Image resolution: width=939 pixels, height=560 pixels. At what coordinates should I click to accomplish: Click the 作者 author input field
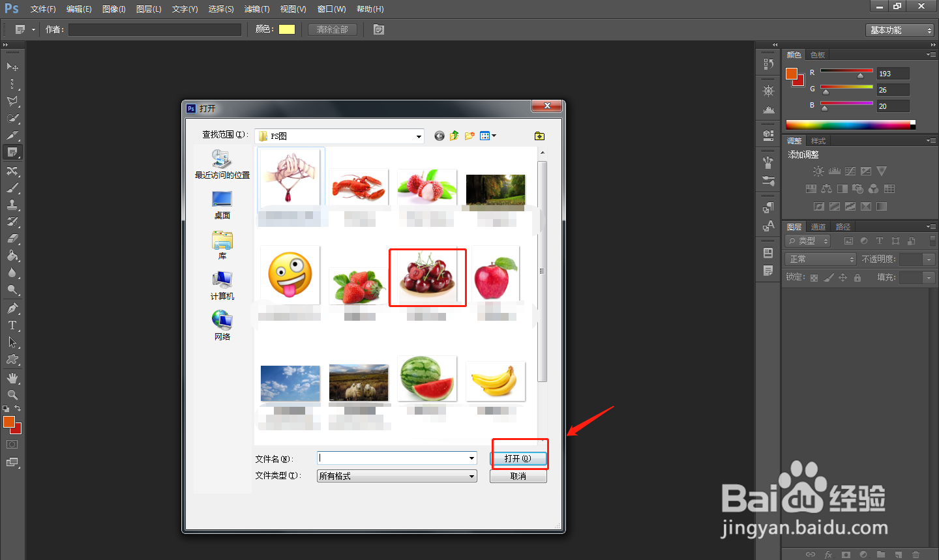pyautogui.click(x=155, y=29)
